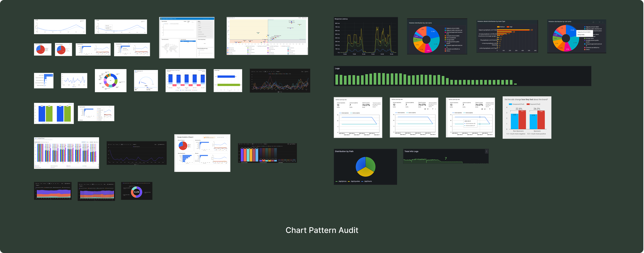The width and height of the screenshot is (644, 253).
Task: Click the Chart Pattern Audit title text
Action: pos(322,230)
